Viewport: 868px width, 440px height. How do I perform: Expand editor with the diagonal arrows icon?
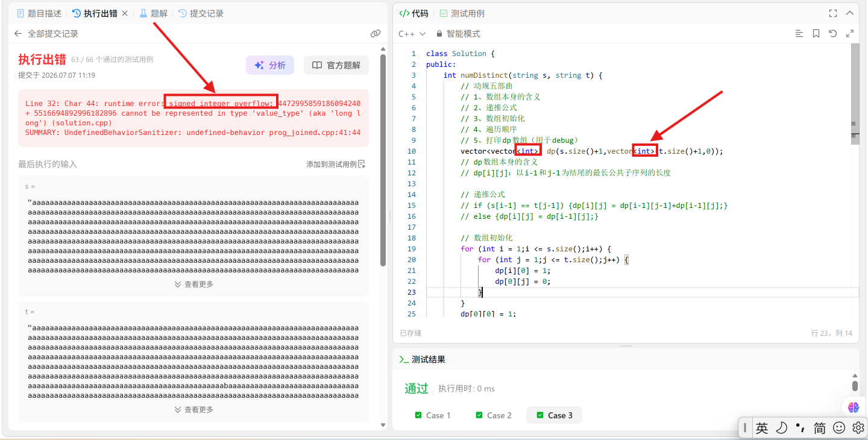tap(850, 34)
